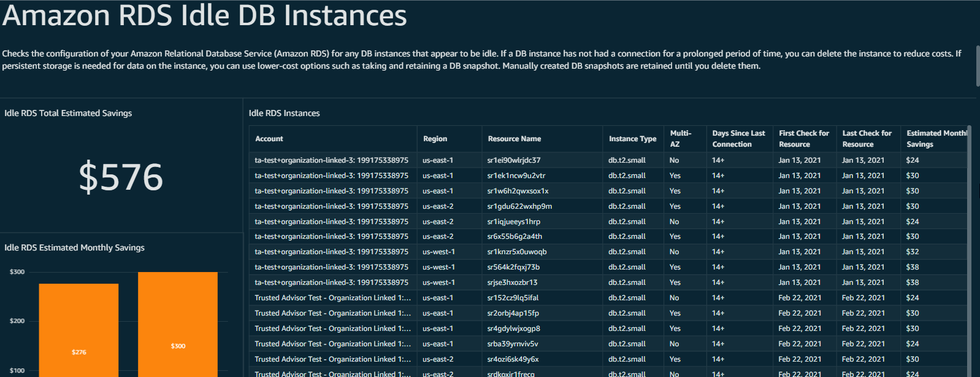Image resolution: width=980 pixels, height=377 pixels.
Task: Select resource name sr1knzr5x0uwoqb
Action: click(x=516, y=252)
